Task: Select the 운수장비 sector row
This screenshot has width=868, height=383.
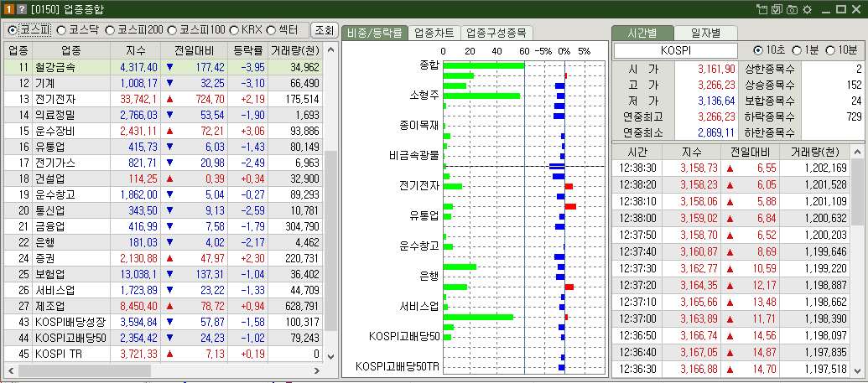Action: 164,132
